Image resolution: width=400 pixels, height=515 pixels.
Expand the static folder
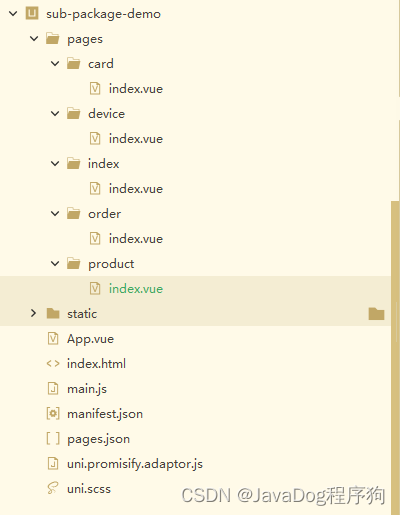pyautogui.click(x=33, y=313)
